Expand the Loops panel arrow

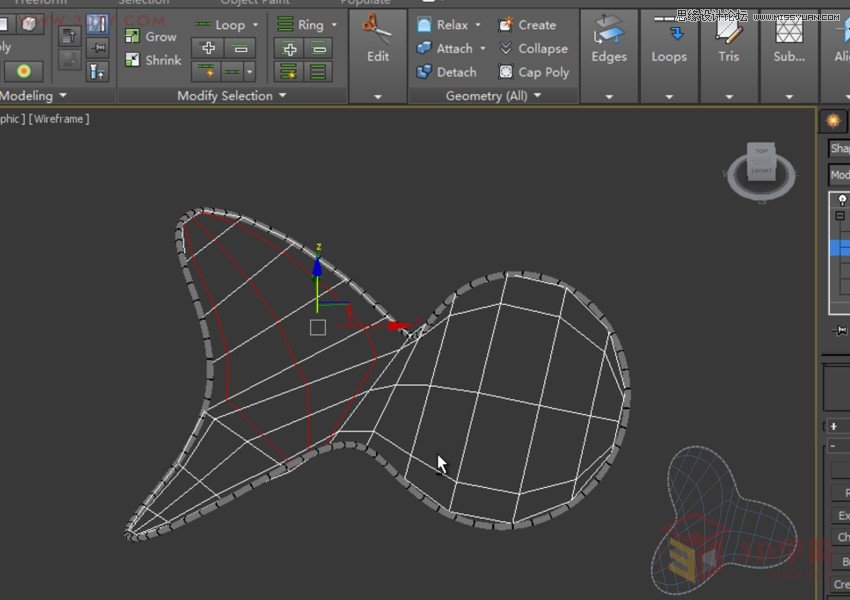tap(669, 97)
